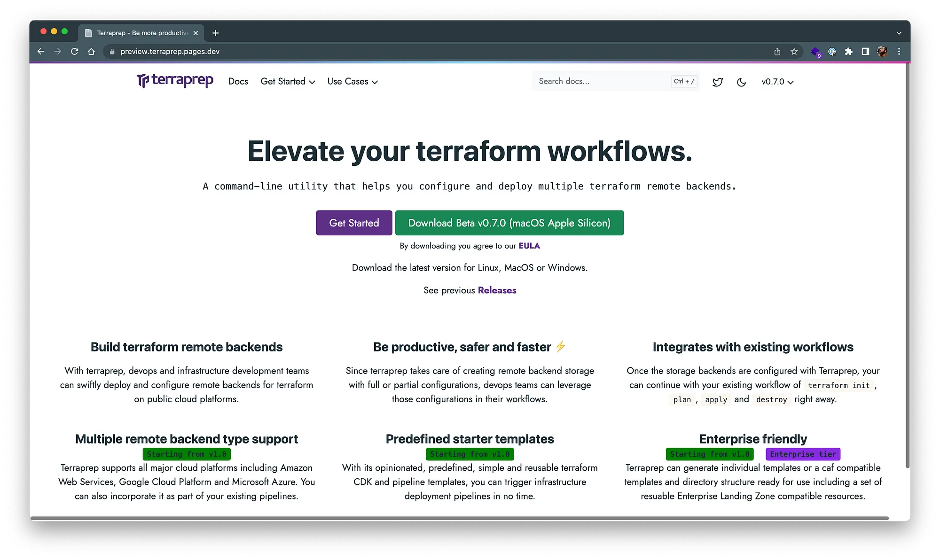
Task: Open a new tab with plus button
Action: pyautogui.click(x=215, y=33)
